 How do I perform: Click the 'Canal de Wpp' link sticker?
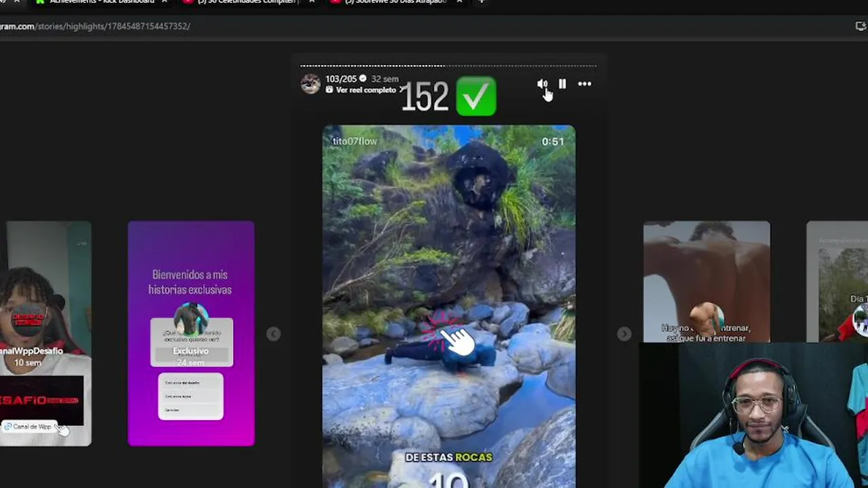(28, 426)
